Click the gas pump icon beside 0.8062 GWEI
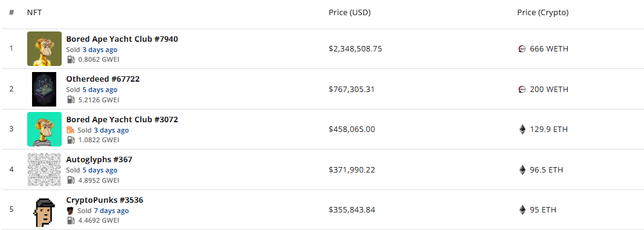Screen dimensions: 644x230 tap(71, 59)
